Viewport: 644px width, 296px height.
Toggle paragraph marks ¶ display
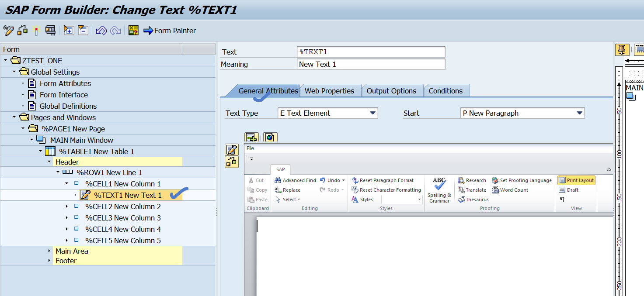(562, 200)
